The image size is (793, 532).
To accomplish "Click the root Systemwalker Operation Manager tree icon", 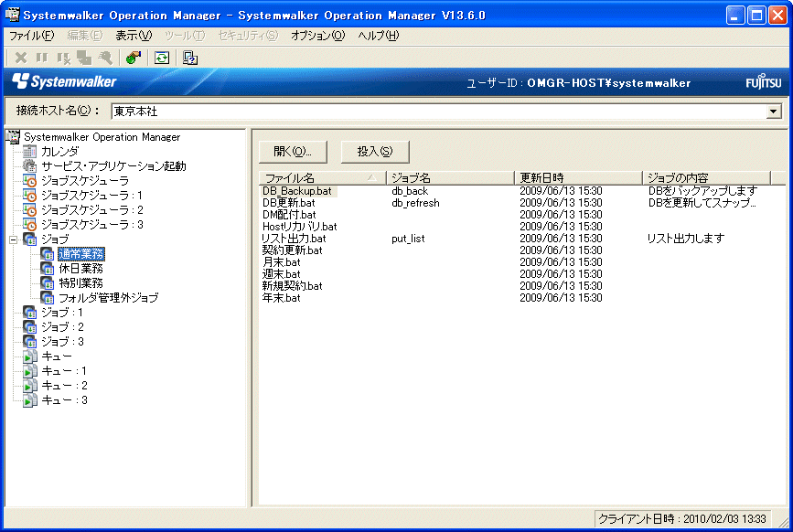I will click(13, 136).
